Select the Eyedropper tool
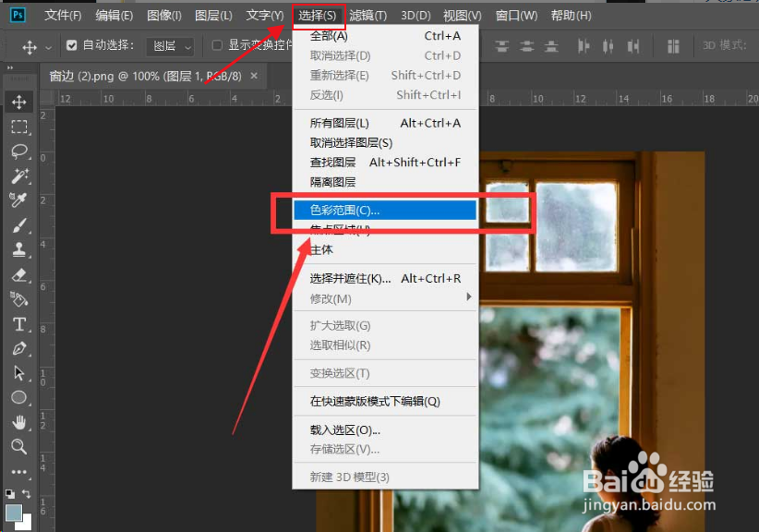 18,199
